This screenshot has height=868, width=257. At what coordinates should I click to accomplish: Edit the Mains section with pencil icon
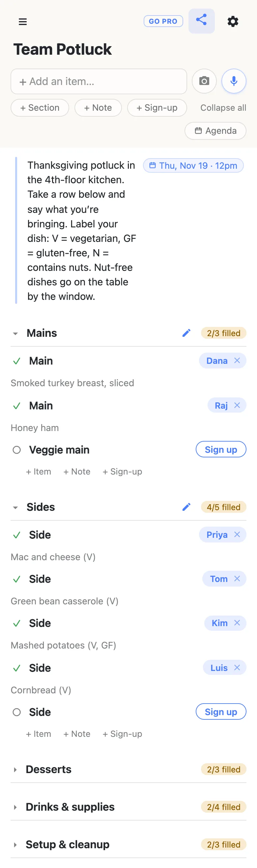pos(186,333)
